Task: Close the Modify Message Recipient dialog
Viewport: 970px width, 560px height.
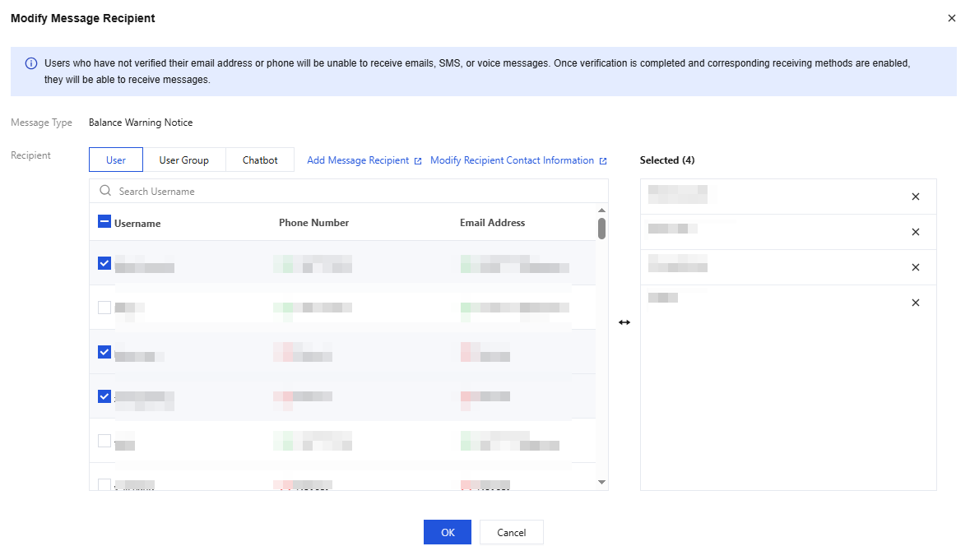Action: tap(952, 18)
